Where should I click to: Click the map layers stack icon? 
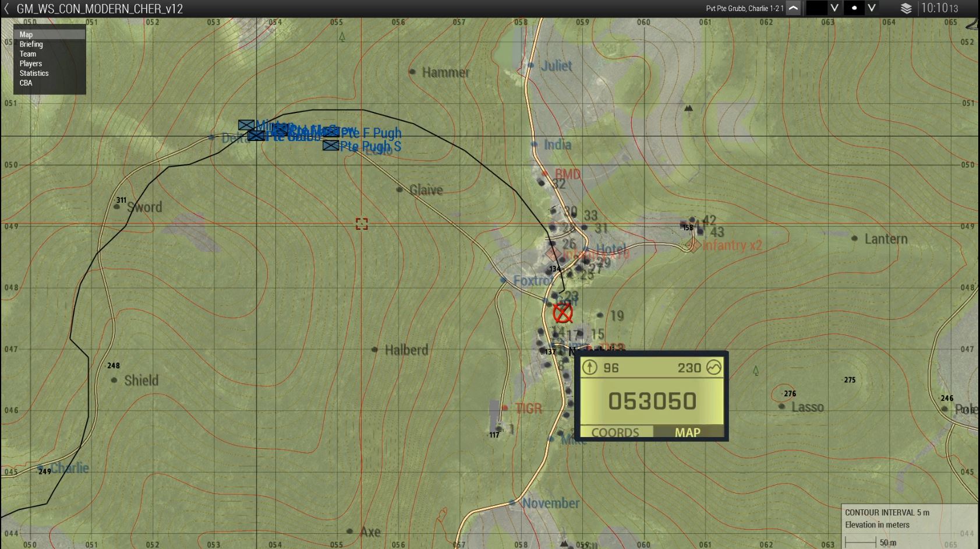point(905,8)
